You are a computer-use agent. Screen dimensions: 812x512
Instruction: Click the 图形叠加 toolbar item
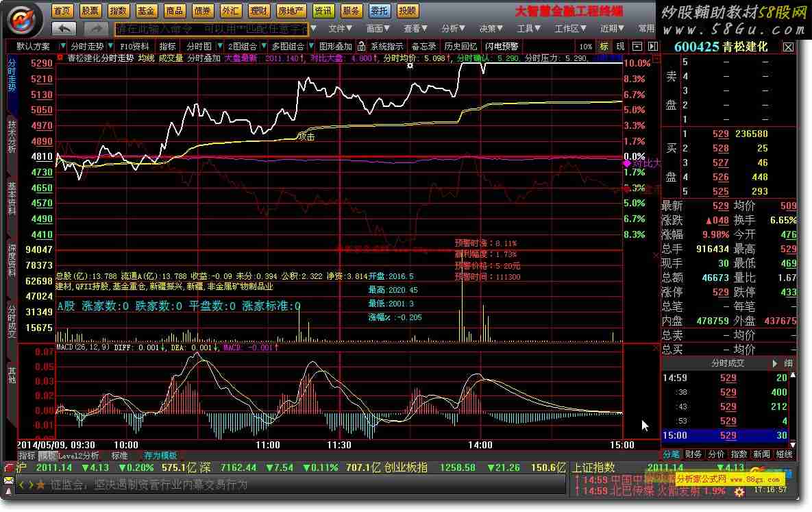pos(336,47)
